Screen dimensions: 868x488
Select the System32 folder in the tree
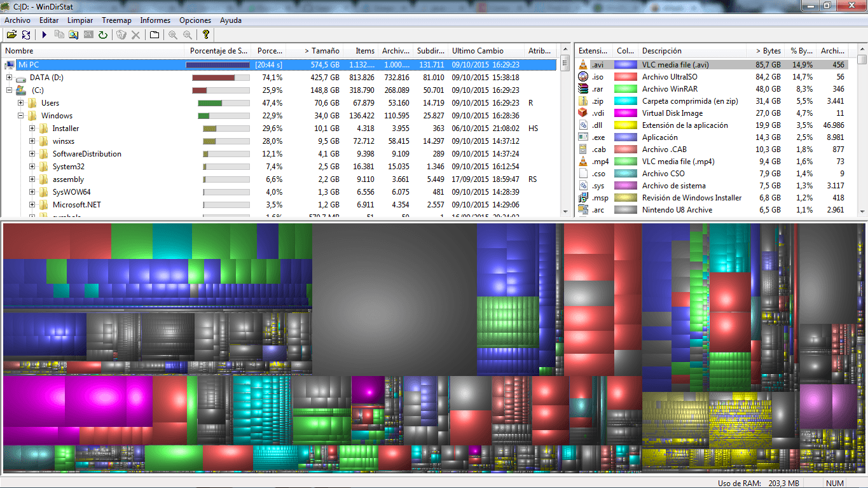pos(68,167)
